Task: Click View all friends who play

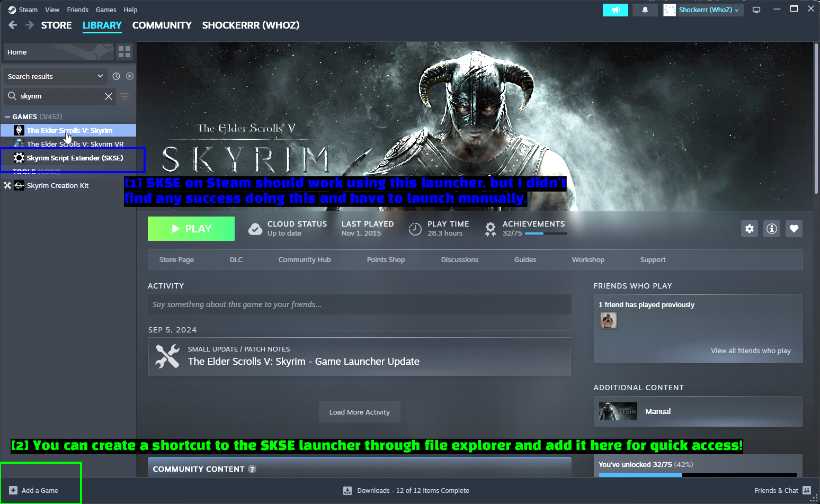Action: [x=751, y=351]
